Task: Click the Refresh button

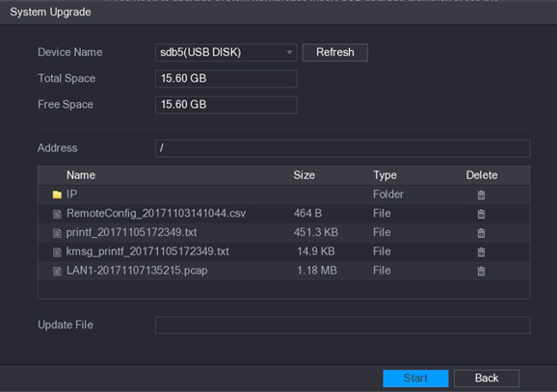Action: coord(335,53)
